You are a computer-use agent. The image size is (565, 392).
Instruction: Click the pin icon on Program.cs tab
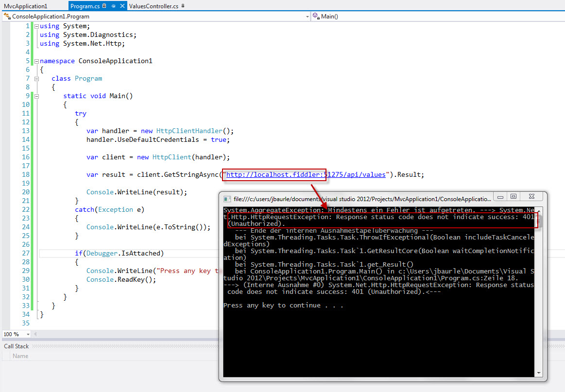[113, 6]
